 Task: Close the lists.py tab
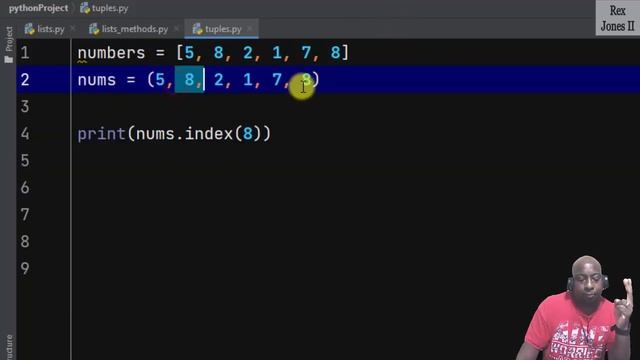[x=73, y=29]
